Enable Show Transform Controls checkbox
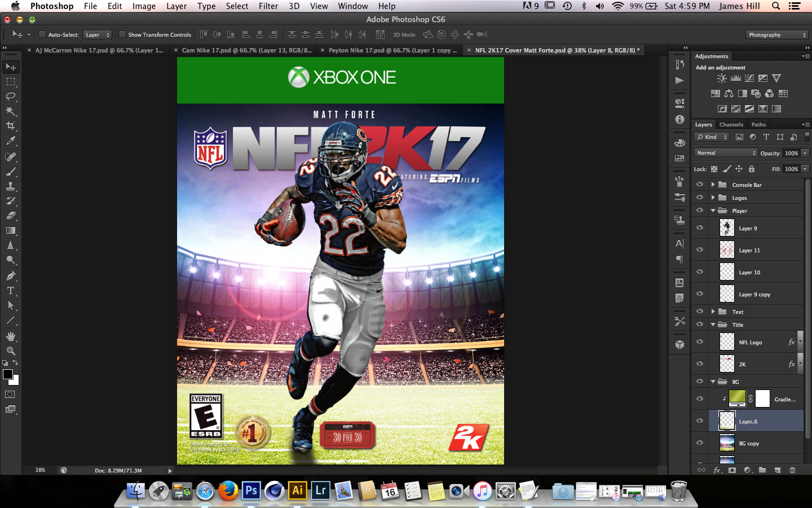 (x=122, y=34)
